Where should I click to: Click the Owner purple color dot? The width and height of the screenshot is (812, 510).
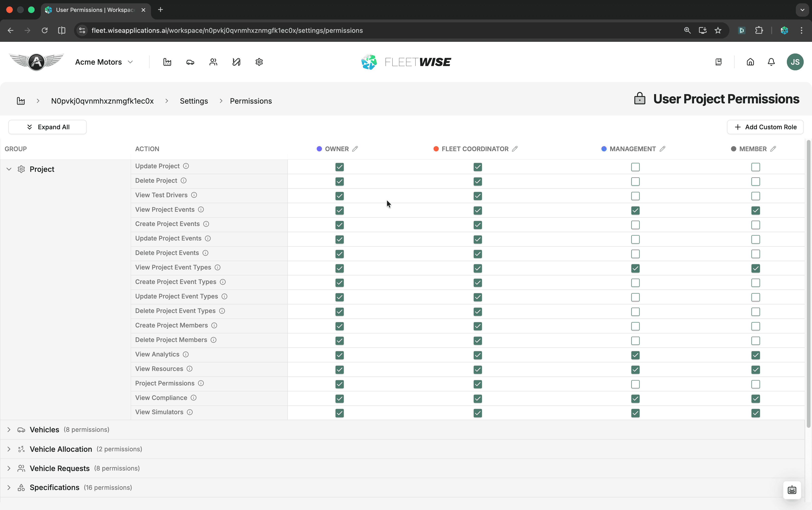point(319,149)
